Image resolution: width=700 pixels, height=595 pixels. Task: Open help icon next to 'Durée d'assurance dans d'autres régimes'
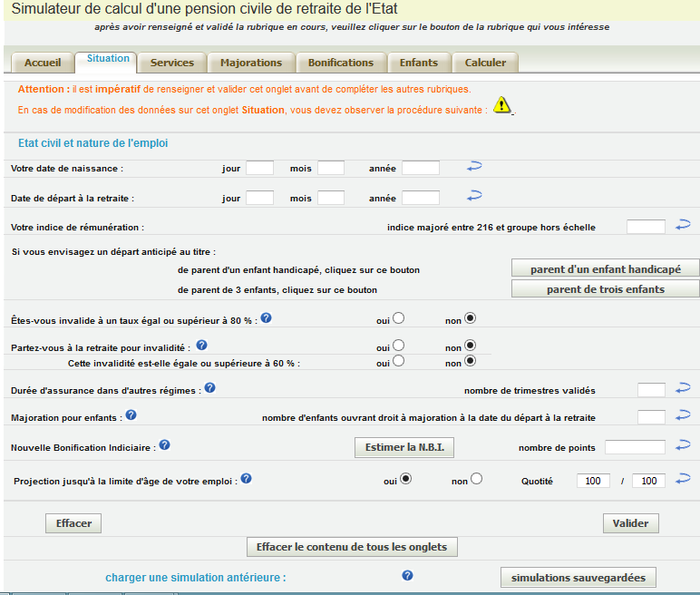coord(209,388)
